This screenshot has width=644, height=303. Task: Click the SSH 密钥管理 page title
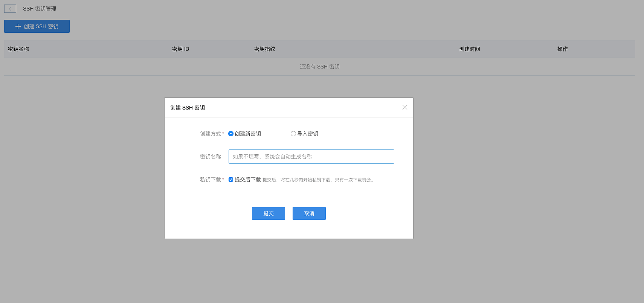point(40,9)
